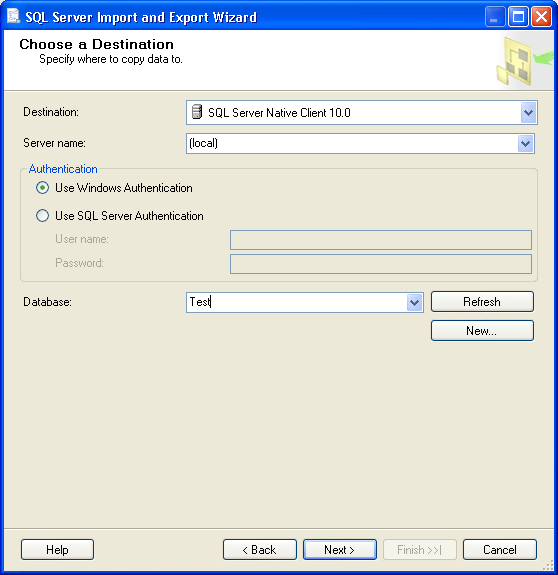Maximize the wizard window
This screenshot has width=558, height=575.
pos(518,17)
